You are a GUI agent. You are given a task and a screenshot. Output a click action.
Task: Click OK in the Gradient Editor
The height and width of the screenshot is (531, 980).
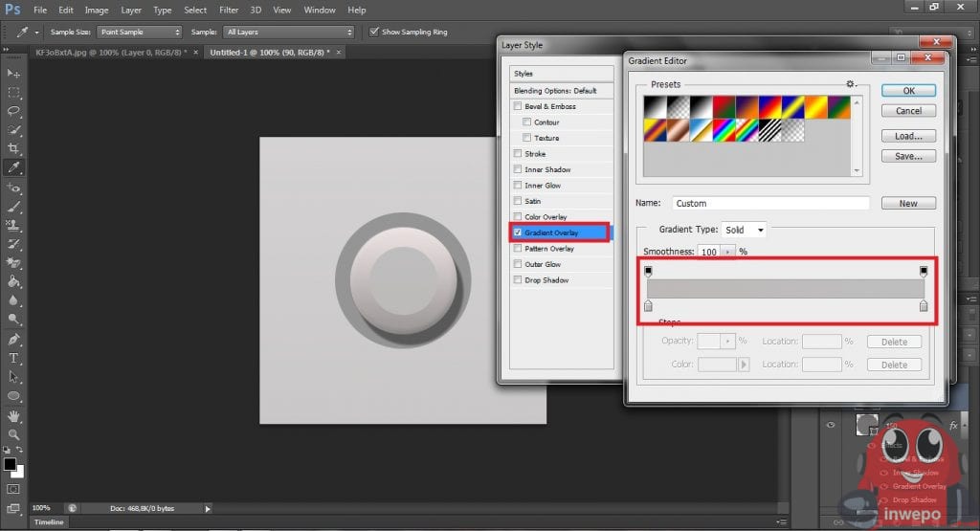point(908,90)
